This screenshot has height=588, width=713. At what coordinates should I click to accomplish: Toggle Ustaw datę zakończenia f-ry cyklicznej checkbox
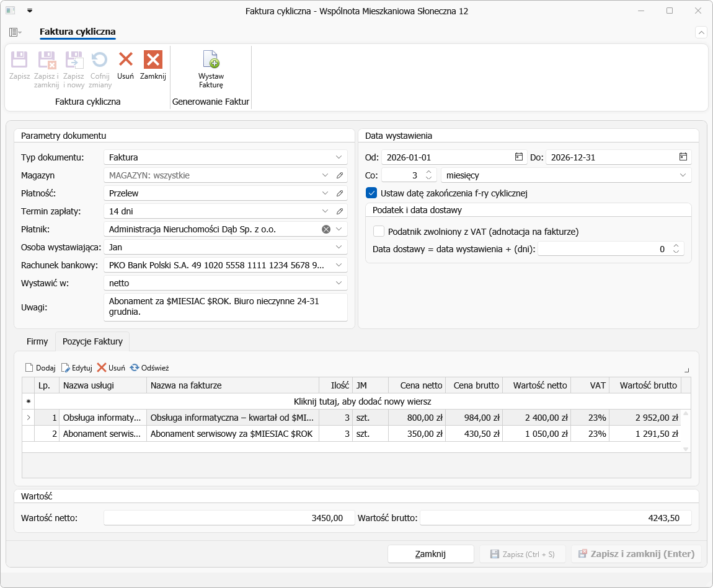coord(371,193)
